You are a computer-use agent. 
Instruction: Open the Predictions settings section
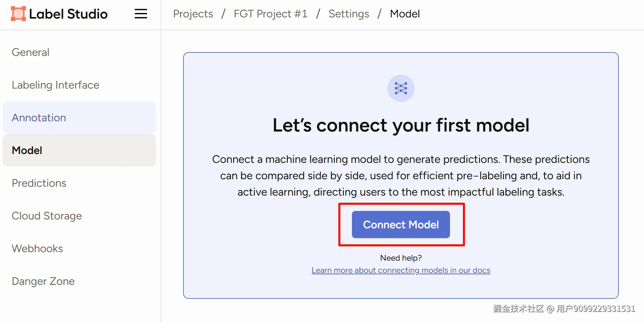click(39, 183)
